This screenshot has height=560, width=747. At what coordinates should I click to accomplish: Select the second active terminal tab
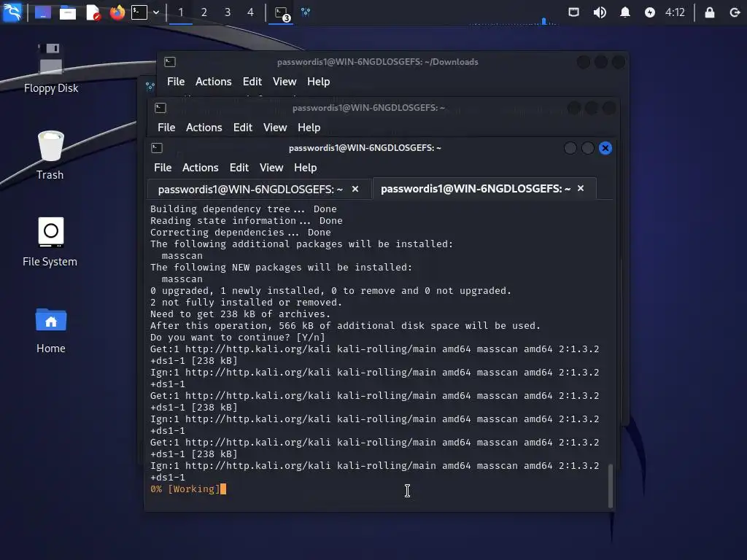(x=475, y=189)
